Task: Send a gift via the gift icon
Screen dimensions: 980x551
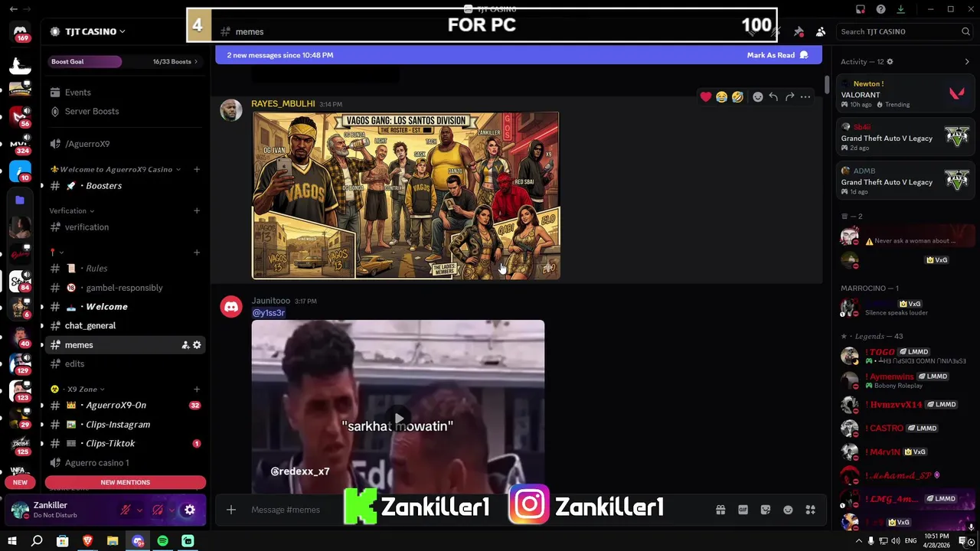Action: pyautogui.click(x=720, y=510)
